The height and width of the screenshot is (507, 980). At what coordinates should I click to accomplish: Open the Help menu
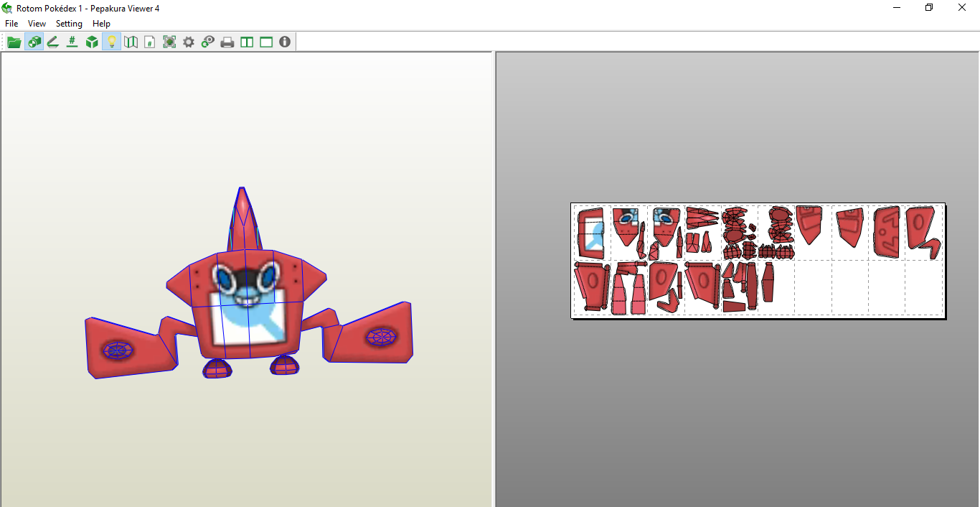click(101, 23)
